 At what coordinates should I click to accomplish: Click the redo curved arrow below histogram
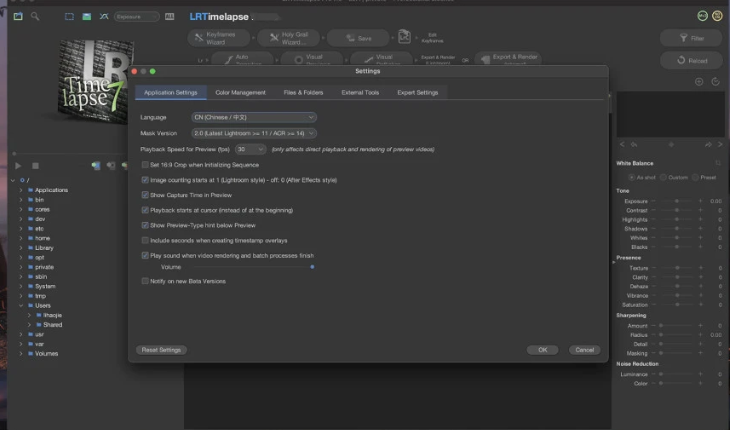coord(708,145)
